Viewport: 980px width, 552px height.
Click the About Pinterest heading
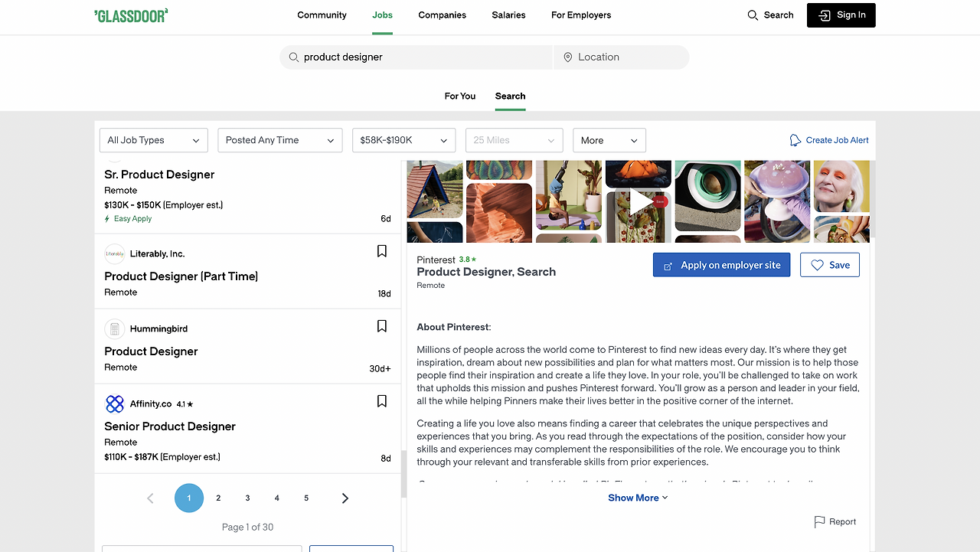click(x=454, y=328)
